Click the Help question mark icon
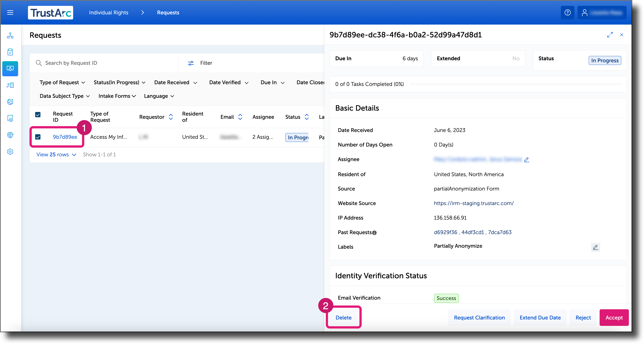This screenshot has height=344, width=644. pos(567,12)
